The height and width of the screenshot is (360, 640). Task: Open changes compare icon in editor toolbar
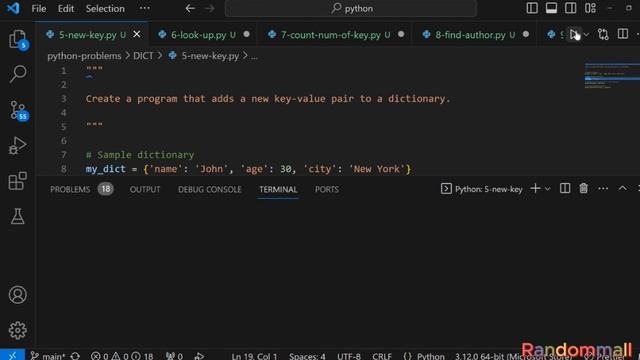[x=603, y=34]
